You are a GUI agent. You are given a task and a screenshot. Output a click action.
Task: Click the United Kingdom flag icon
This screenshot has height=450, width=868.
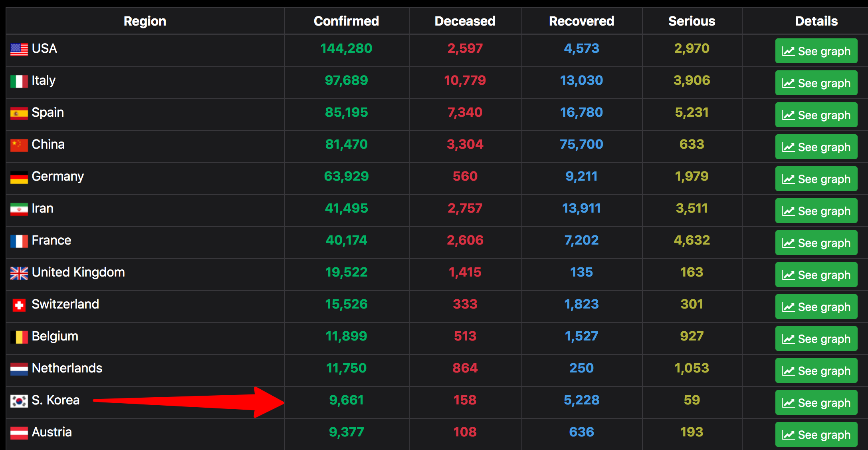(18, 273)
